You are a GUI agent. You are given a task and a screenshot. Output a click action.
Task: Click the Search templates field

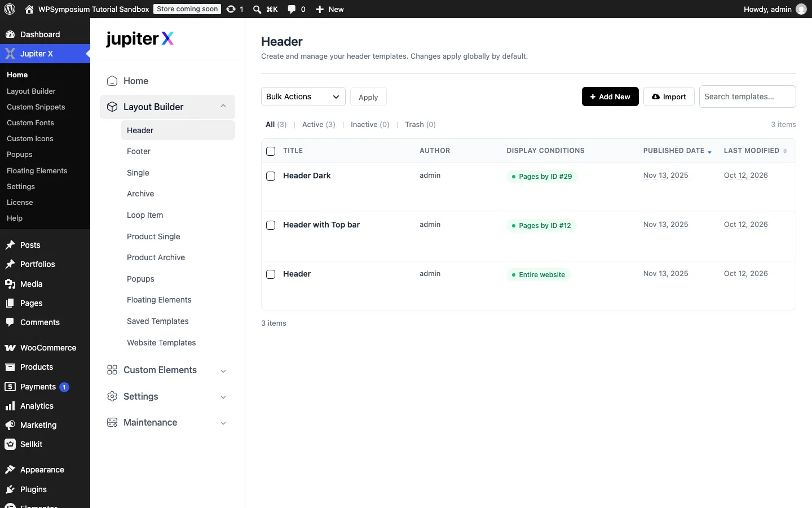coord(747,97)
